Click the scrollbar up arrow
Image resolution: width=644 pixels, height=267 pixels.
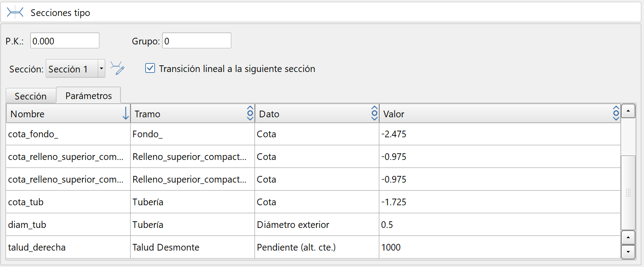(628, 110)
